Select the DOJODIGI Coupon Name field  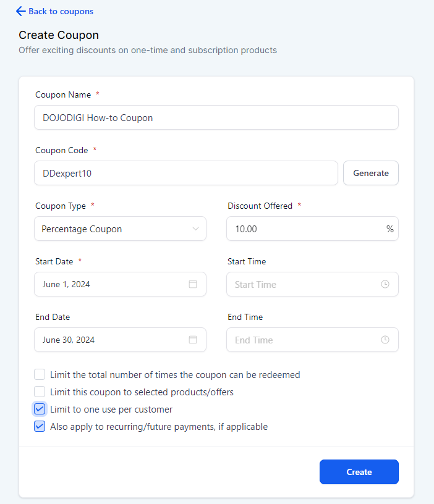tap(216, 117)
